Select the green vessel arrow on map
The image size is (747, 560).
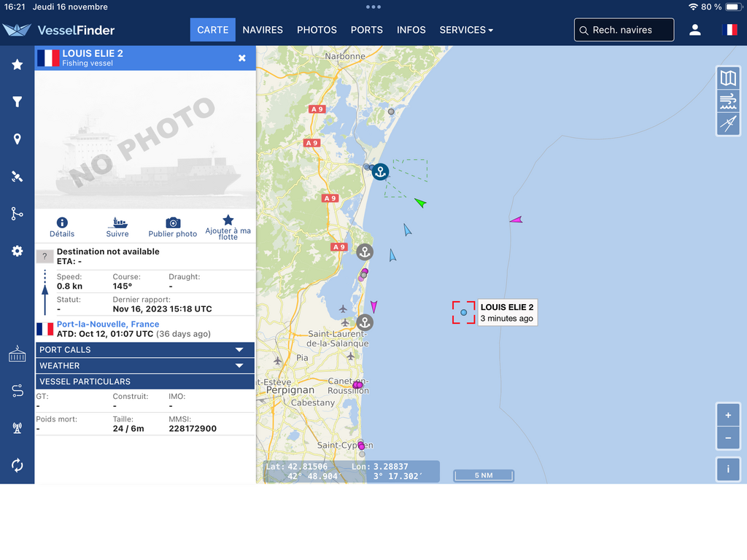(x=420, y=203)
